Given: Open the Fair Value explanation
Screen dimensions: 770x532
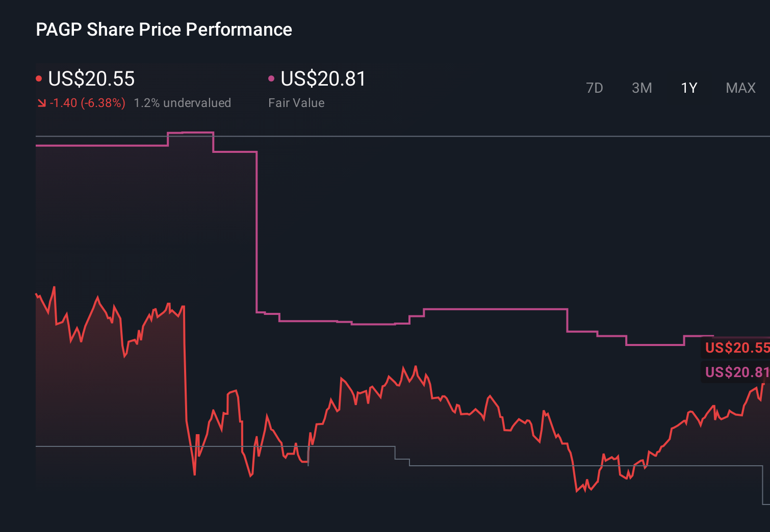Looking at the screenshot, I should point(296,102).
